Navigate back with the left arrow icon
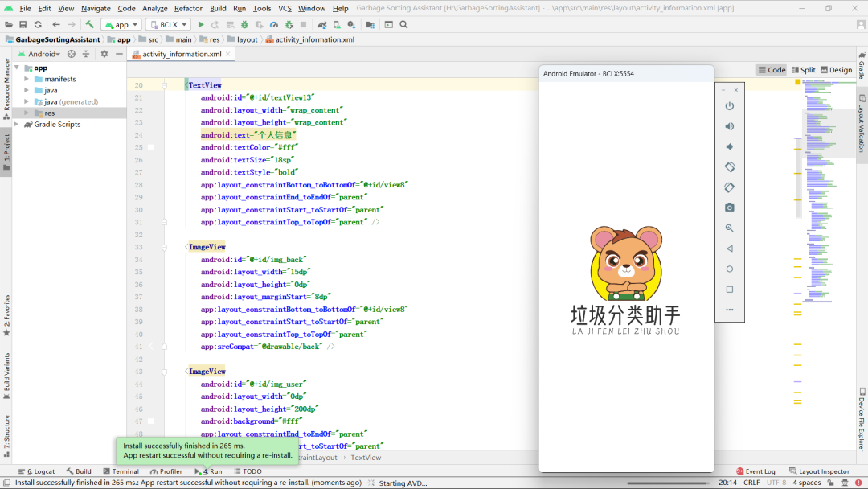The height and width of the screenshot is (489, 868). click(56, 24)
